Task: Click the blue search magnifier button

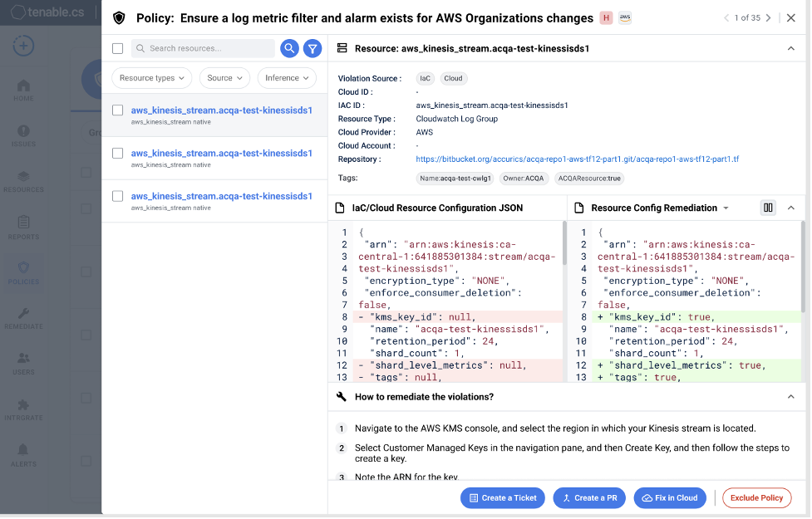Action: (x=289, y=49)
